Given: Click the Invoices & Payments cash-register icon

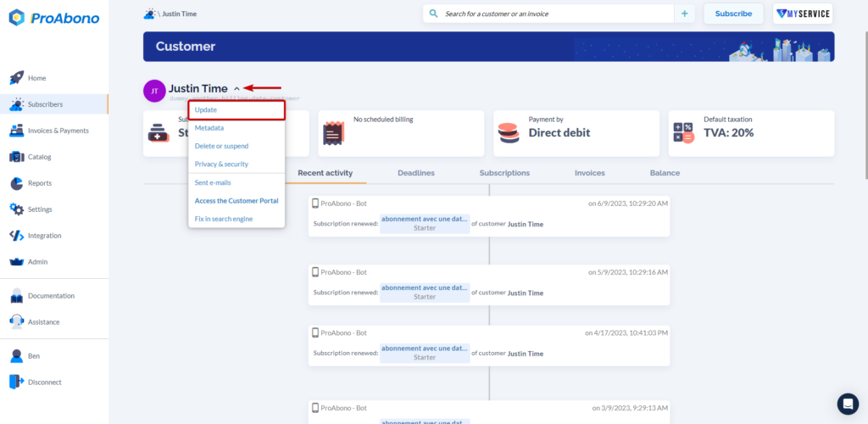Looking at the screenshot, I should pos(17,131).
